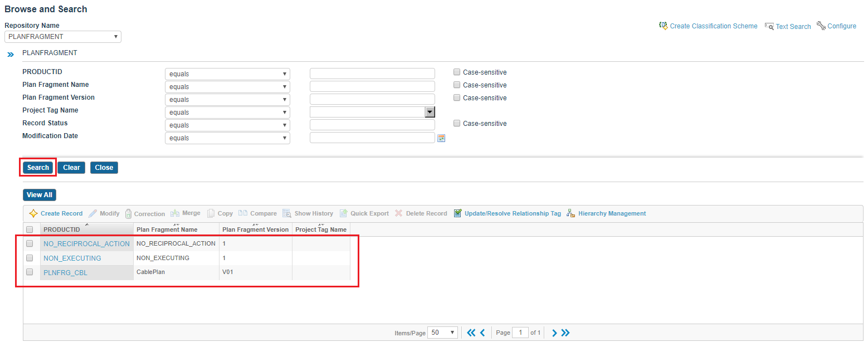The image size is (868, 347).
Task: Select the NO_RECIPROCAL_ACTION row checkbox
Action: (30, 243)
